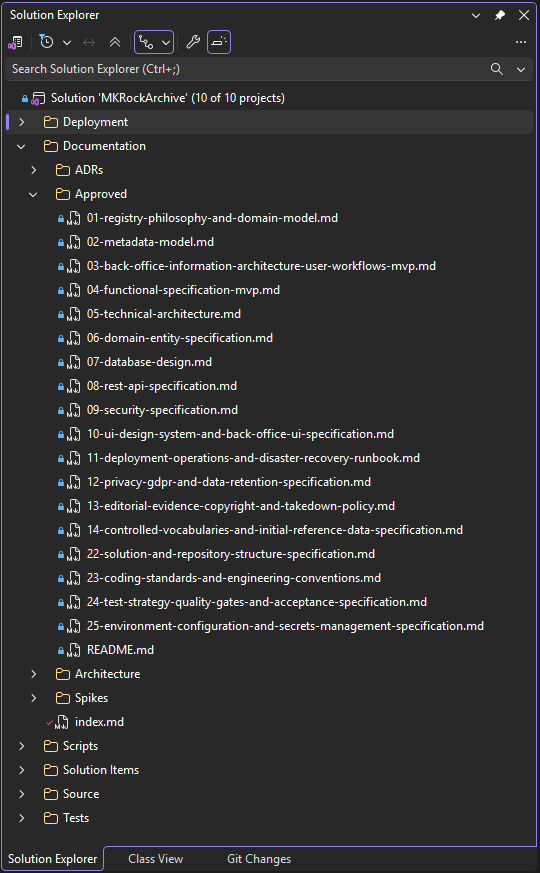Select 23-coding-standards-and-engineering-conventions.md
540x873 pixels.
pyautogui.click(x=234, y=577)
